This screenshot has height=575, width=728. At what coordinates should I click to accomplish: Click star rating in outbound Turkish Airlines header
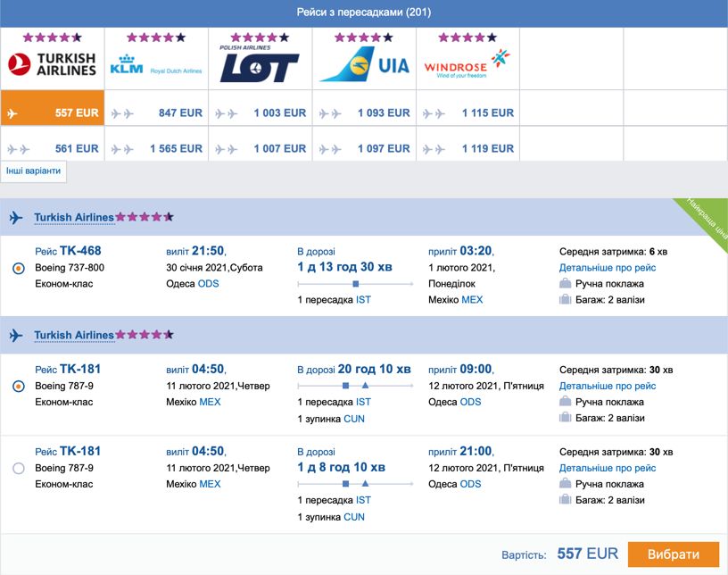click(x=145, y=217)
